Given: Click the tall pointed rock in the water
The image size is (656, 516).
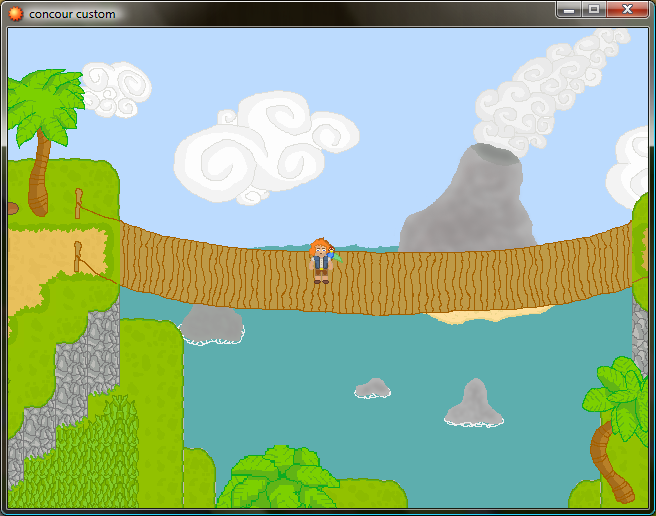Looking at the screenshot, I should pyautogui.click(x=474, y=403).
